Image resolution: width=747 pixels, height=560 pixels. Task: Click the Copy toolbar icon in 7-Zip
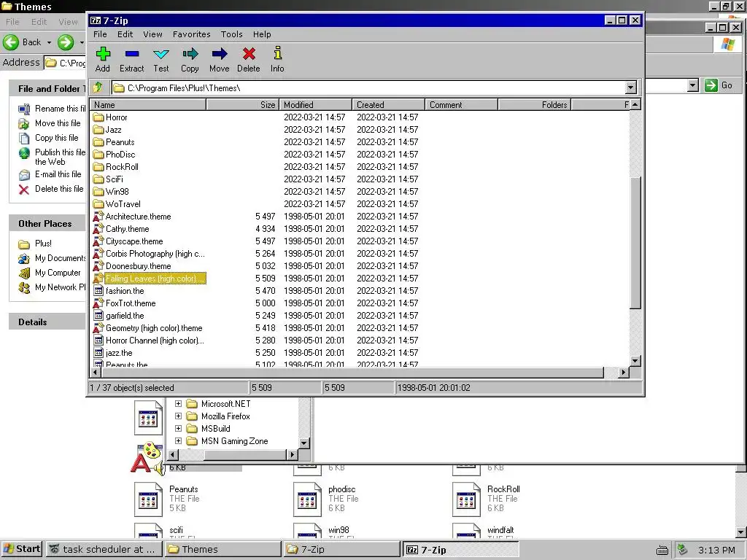(190, 54)
